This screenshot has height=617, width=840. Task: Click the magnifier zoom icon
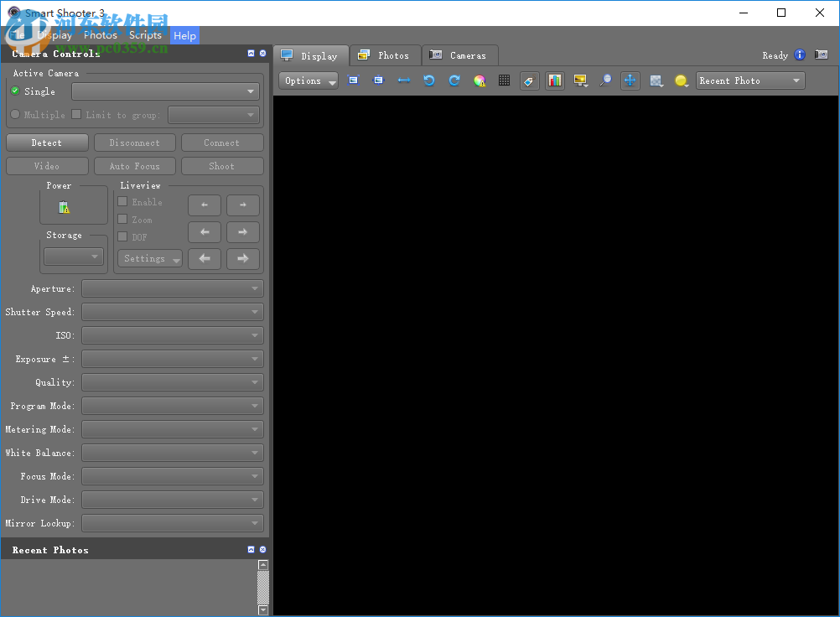(x=605, y=80)
